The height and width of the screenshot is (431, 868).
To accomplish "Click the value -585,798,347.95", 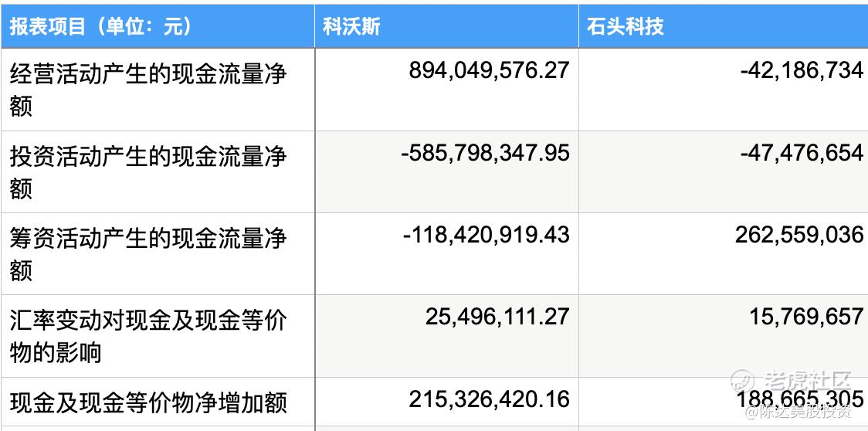I will [x=485, y=153].
